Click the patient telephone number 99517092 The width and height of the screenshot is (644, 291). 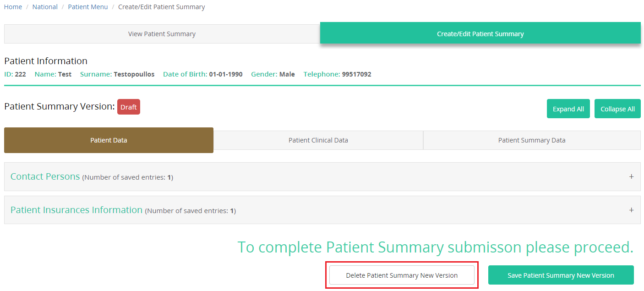356,74
